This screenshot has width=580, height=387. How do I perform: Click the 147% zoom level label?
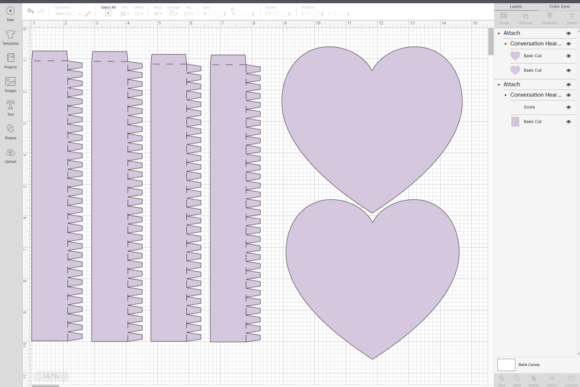[x=51, y=377]
